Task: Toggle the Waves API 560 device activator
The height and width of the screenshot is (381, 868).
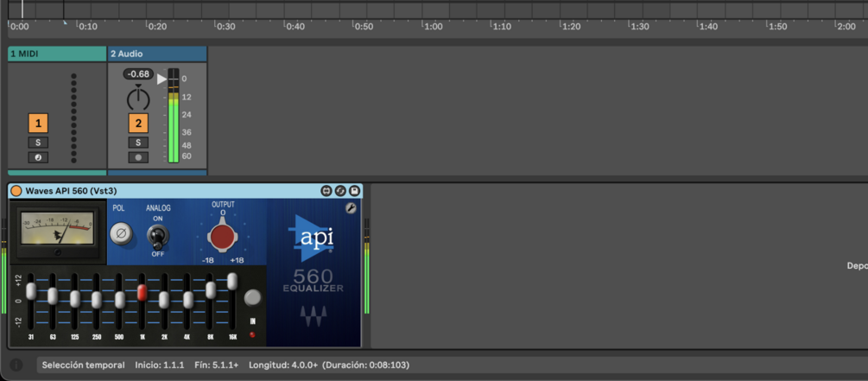Action: click(16, 191)
